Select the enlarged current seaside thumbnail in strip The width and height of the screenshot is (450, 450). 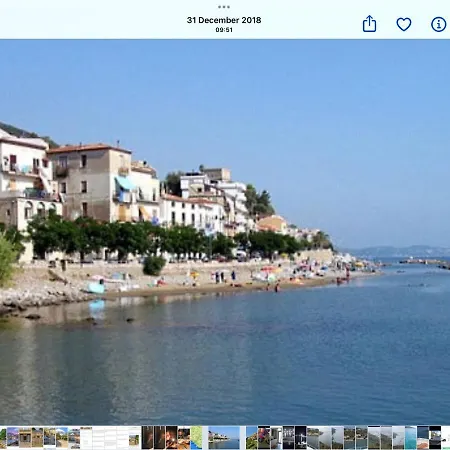pos(224,437)
